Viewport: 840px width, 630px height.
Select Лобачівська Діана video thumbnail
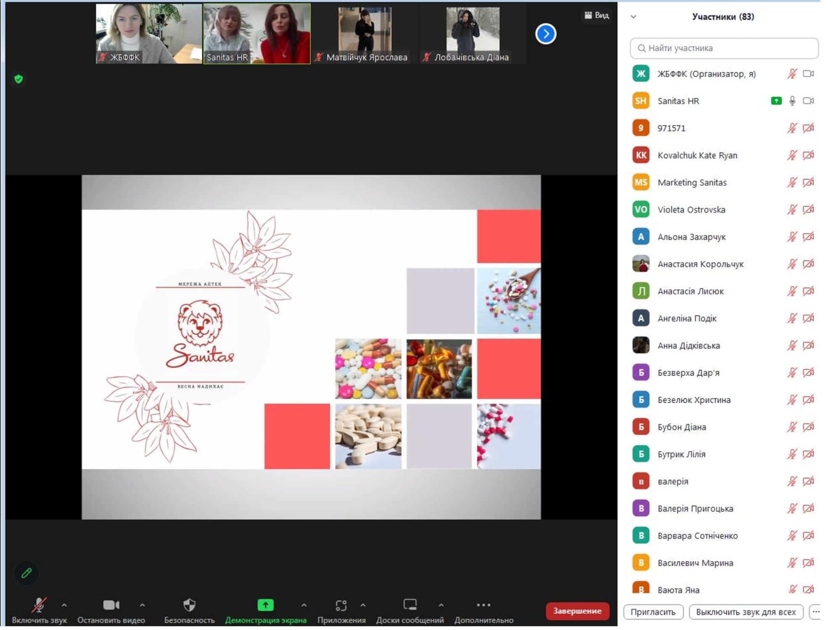pos(473,34)
